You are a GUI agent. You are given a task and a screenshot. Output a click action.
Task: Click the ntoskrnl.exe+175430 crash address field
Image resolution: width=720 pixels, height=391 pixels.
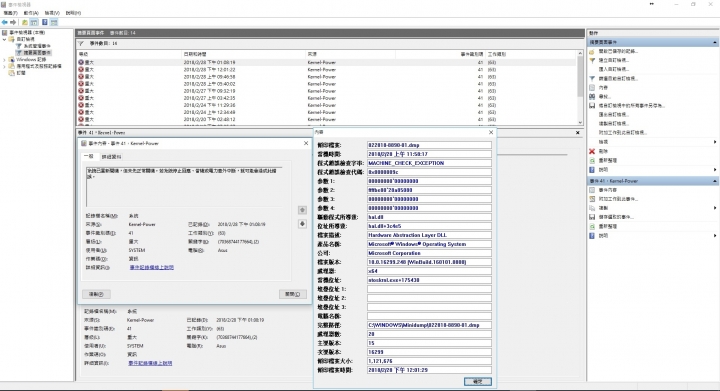(x=429, y=280)
